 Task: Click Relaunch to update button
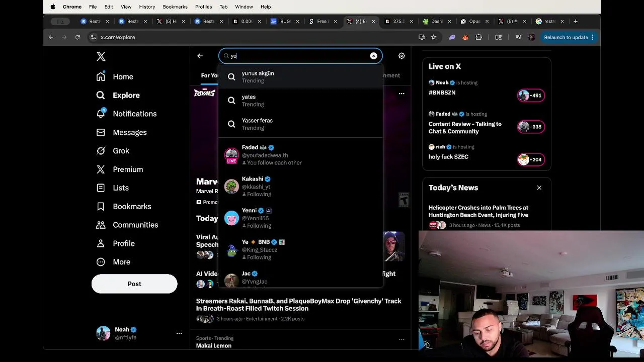570,37
